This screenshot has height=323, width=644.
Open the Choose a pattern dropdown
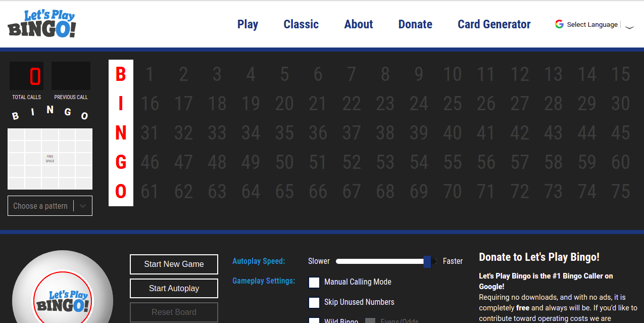49,205
